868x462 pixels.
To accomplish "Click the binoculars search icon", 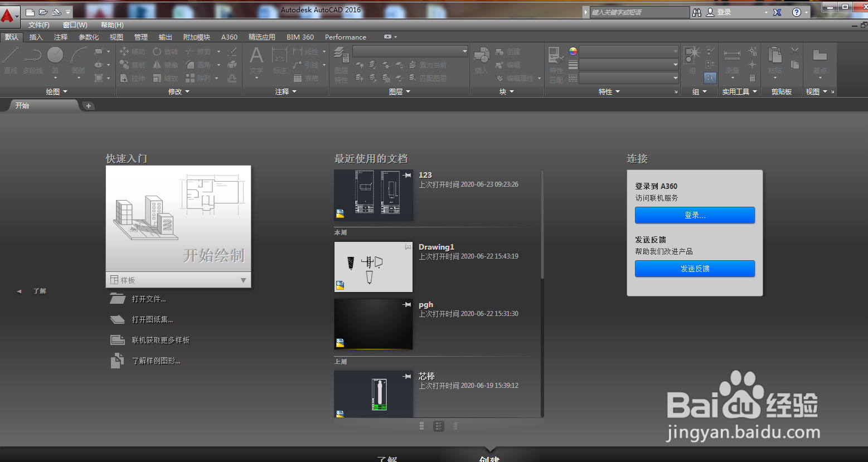I will point(697,12).
